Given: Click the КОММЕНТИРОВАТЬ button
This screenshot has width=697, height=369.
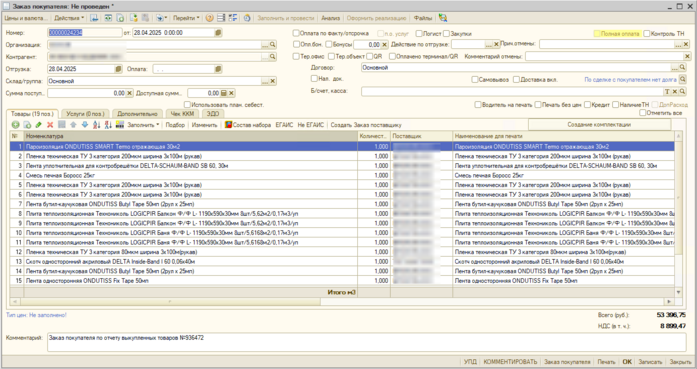Looking at the screenshot, I should (510, 362).
